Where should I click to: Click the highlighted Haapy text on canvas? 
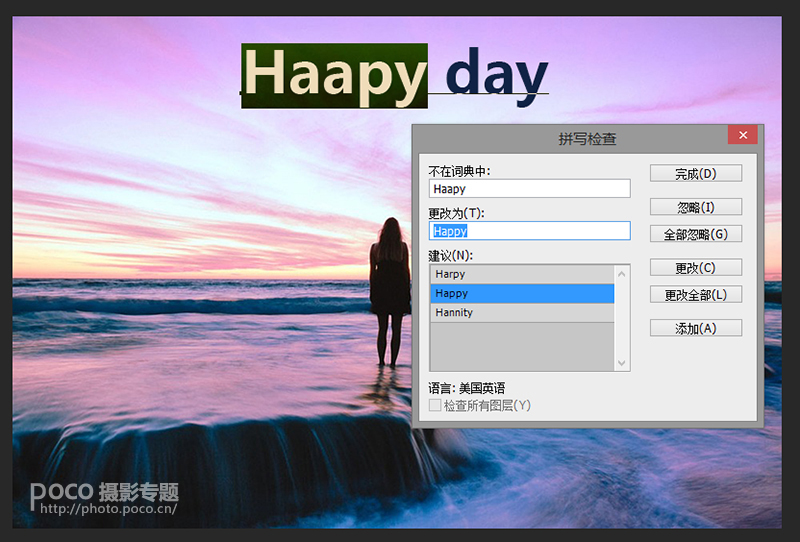(334, 76)
